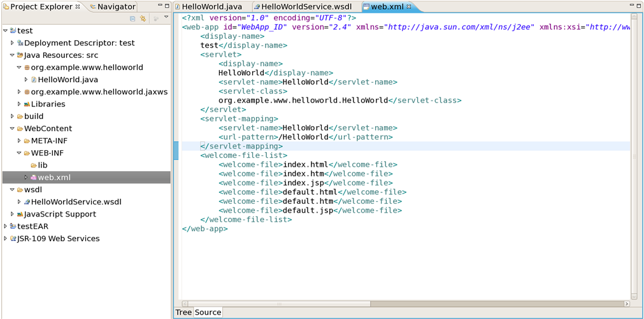Expand the Libraries node

click(19, 104)
